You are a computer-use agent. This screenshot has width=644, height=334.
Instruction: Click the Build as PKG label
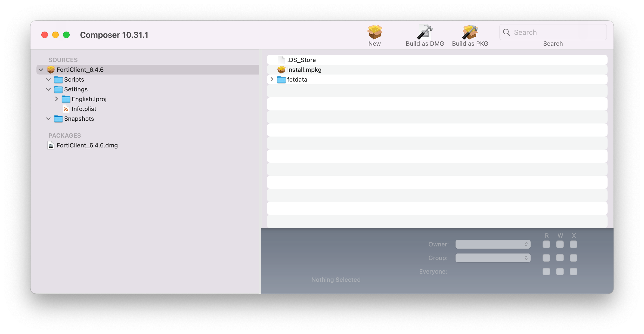click(x=470, y=44)
